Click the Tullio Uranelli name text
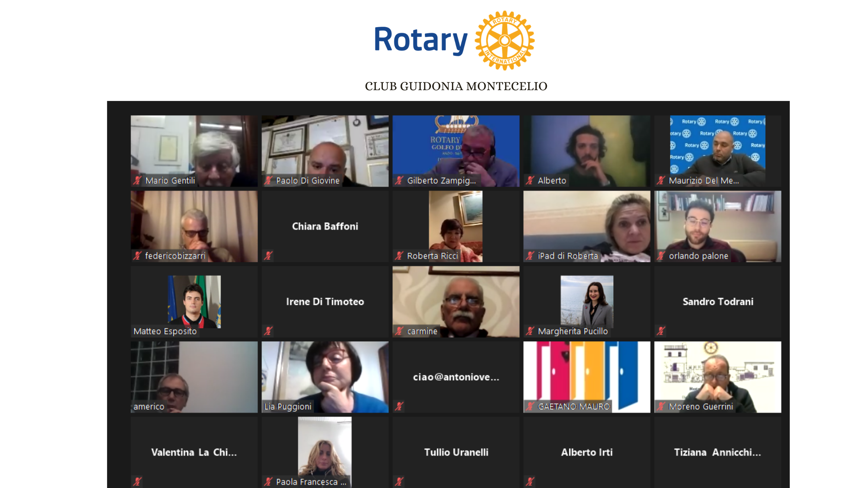The width and height of the screenshot is (868, 488). click(456, 452)
